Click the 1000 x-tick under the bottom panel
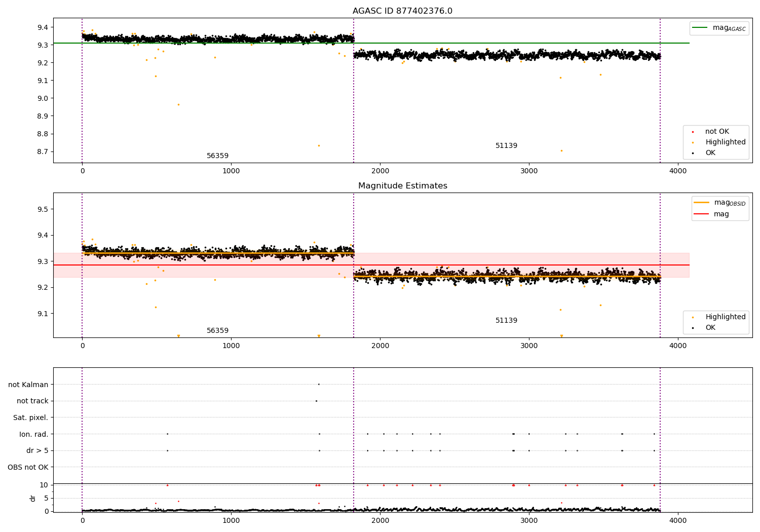The width and height of the screenshot is (760, 532). (231, 520)
